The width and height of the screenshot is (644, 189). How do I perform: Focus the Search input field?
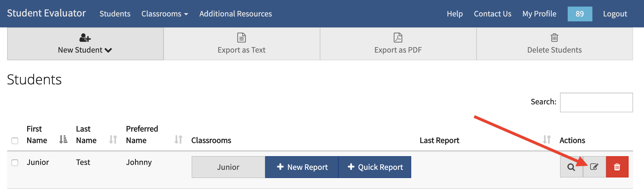click(597, 102)
